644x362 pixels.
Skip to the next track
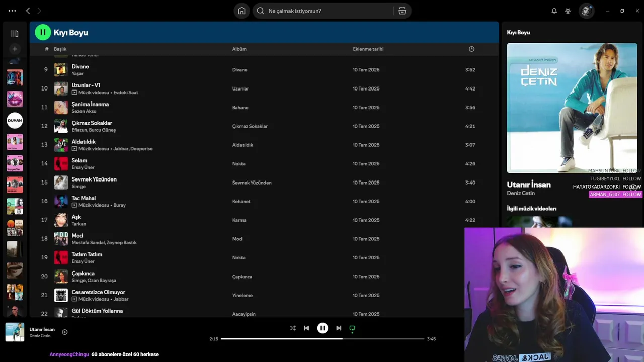pyautogui.click(x=339, y=328)
